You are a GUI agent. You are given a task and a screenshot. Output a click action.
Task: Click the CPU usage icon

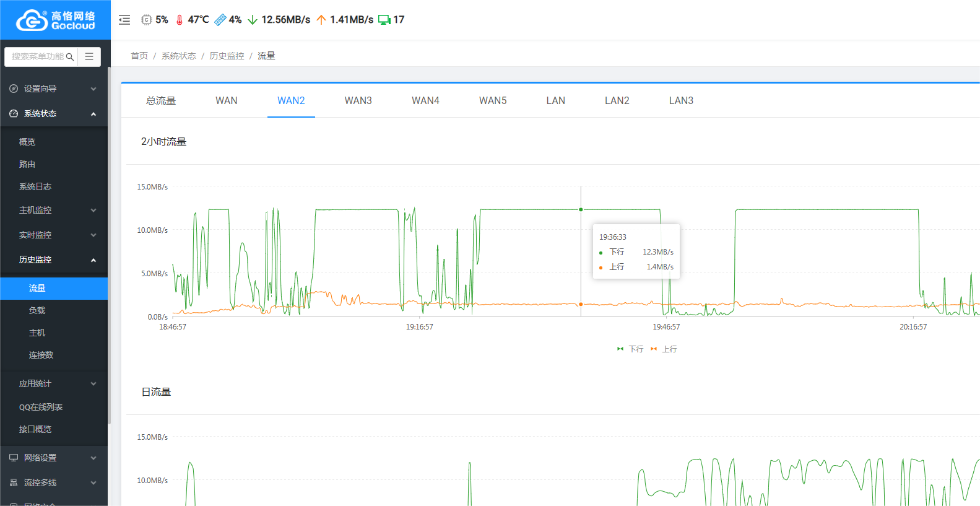coord(147,20)
